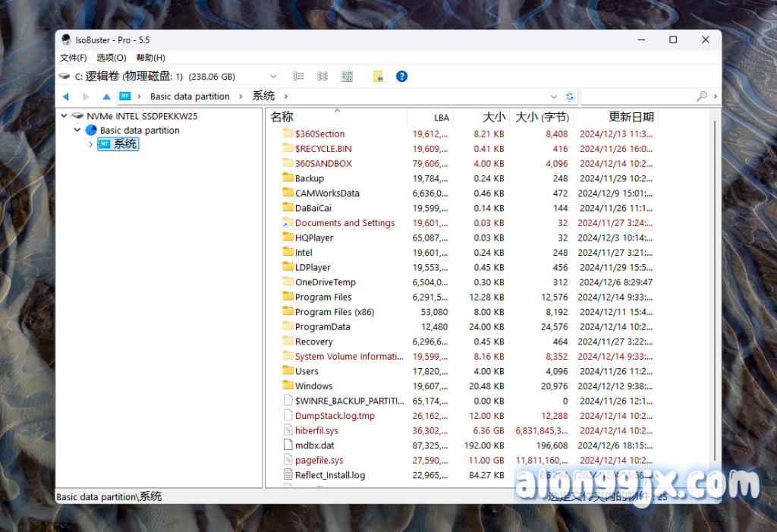This screenshot has height=532, width=777.
Task: Click the back navigation arrow
Action: pos(66,96)
